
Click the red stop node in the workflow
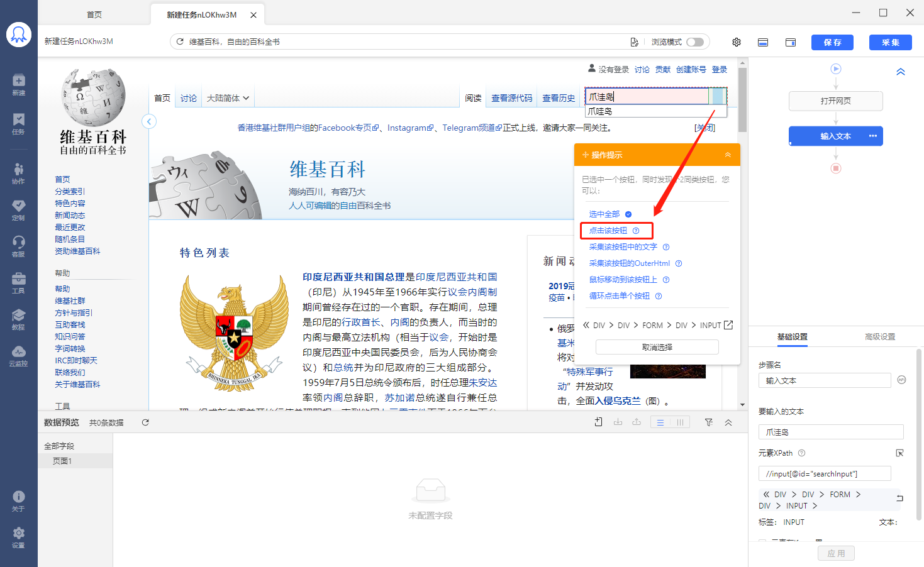pyautogui.click(x=836, y=168)
